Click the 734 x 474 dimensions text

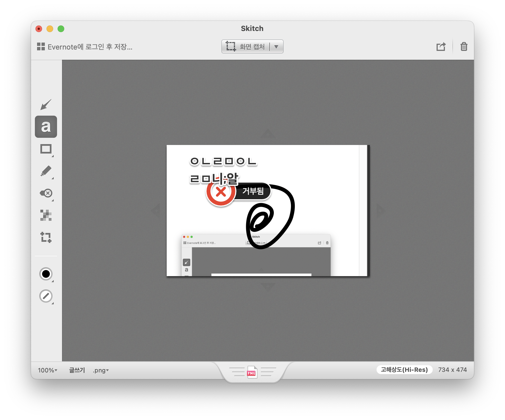[452, 370]
